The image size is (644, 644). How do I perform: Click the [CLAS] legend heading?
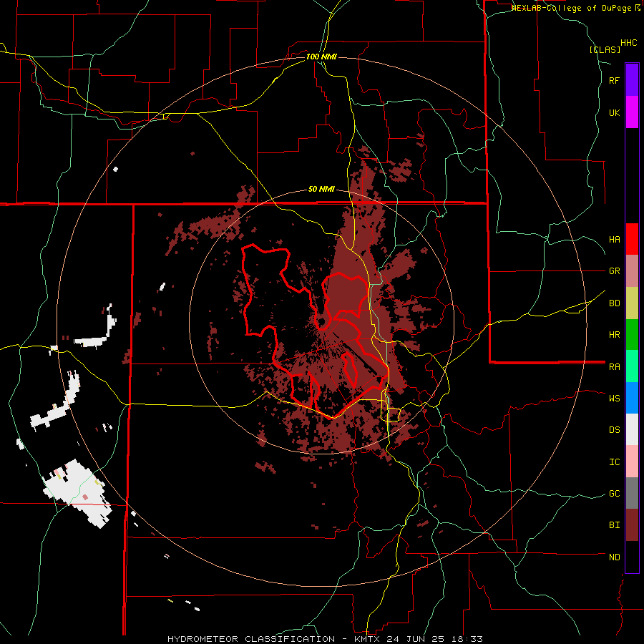(x=605, y=49)
